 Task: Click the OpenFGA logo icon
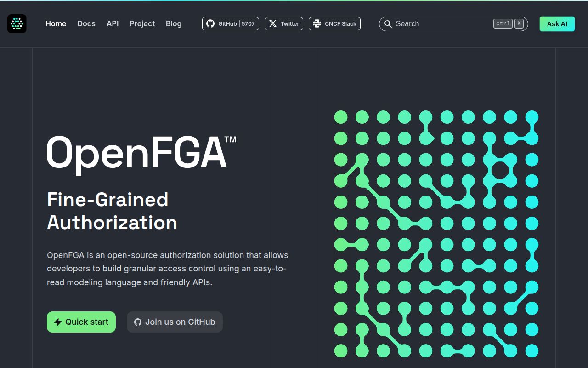pyautogui.click(x=17, y=23)
